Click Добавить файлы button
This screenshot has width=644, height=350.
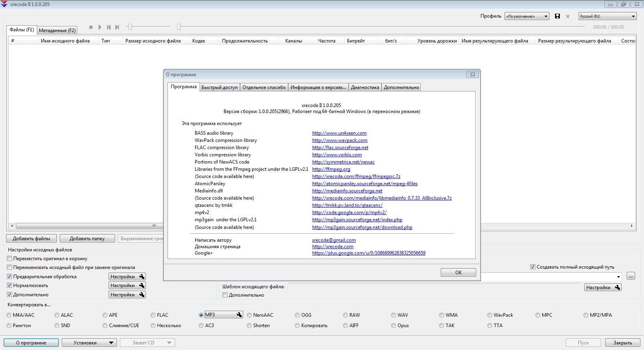[31, 238]
